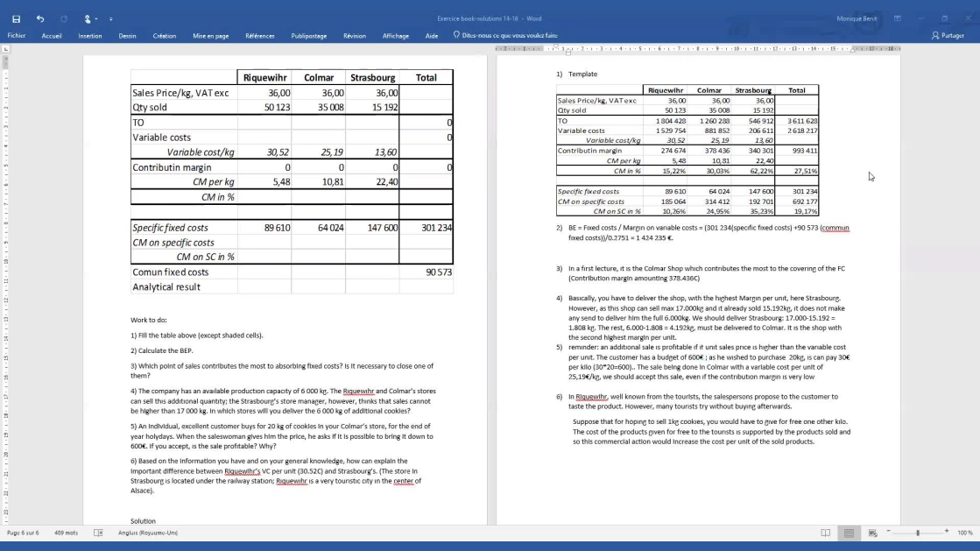Open the Insertion tab
980x551 pixels.
tap(90, 36)
